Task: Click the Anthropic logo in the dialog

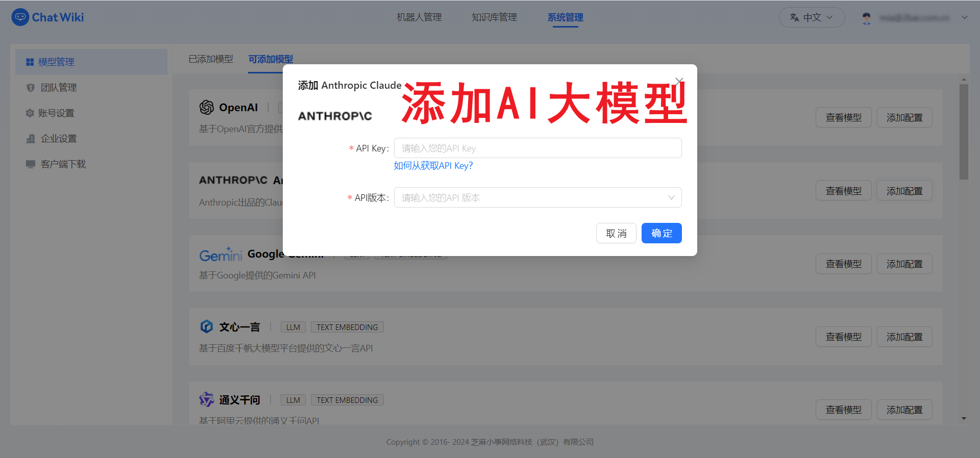Action: tap(335, 116)
